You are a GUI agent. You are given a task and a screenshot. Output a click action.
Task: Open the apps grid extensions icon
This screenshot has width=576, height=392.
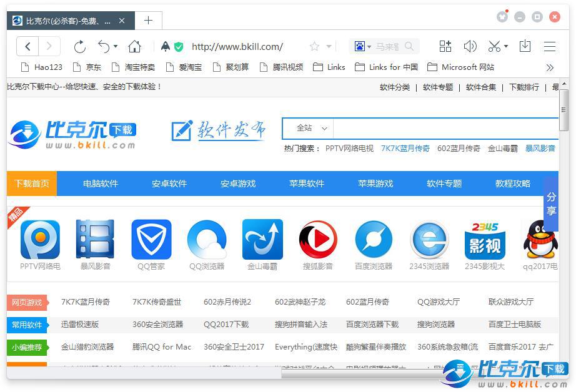(445, 46)
